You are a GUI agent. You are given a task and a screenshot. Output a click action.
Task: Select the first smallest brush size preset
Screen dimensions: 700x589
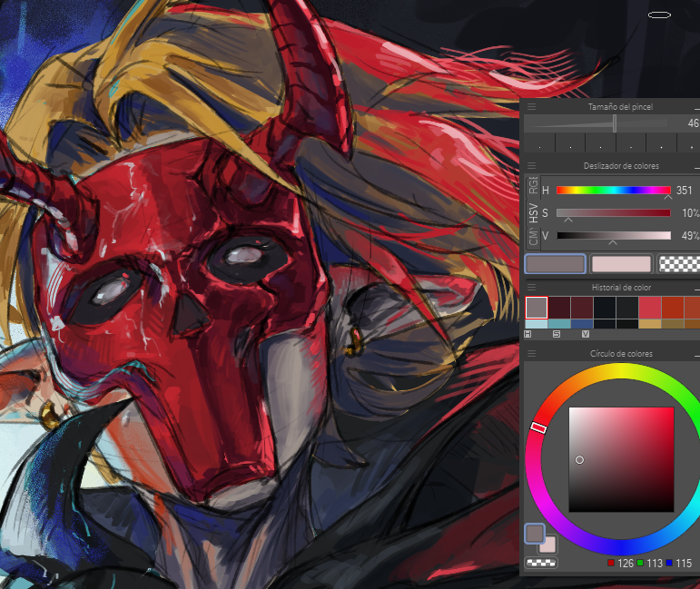pos(539,143)
